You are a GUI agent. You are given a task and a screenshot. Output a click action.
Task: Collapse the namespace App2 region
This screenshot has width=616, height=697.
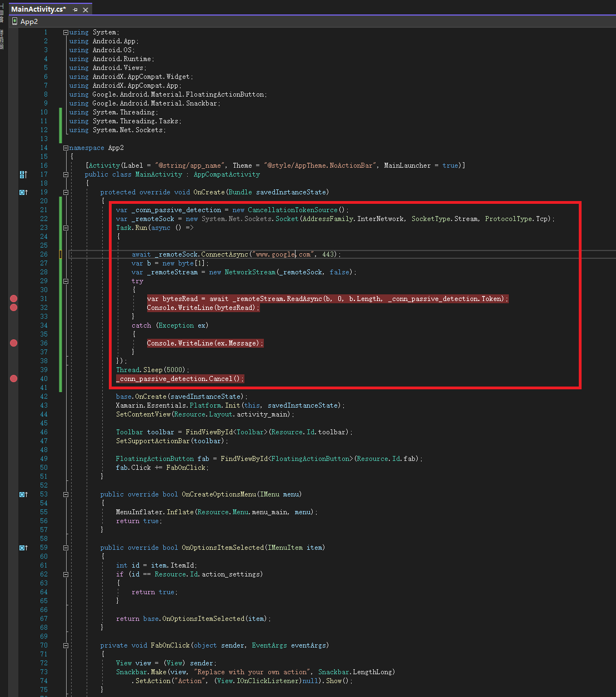65,147
